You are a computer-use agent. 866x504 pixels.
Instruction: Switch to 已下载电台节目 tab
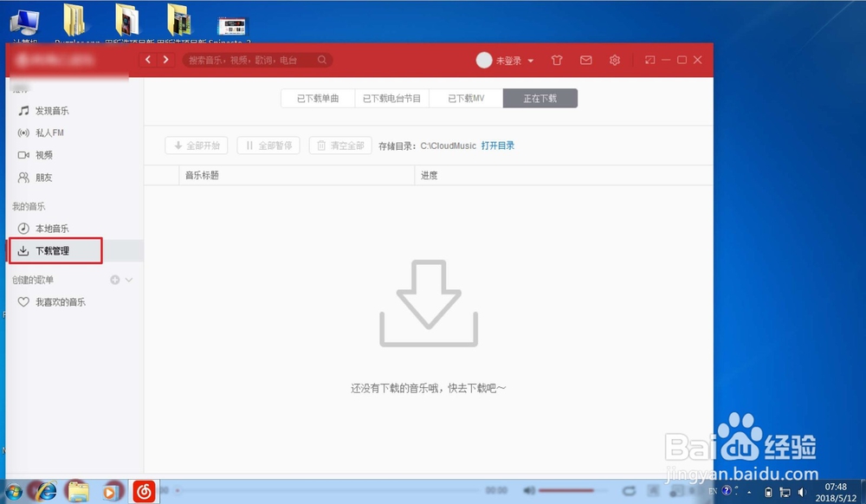[391, 98]
